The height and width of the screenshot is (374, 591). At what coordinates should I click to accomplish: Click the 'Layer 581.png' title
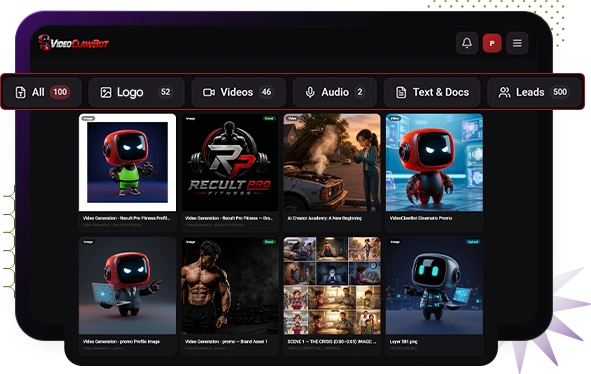(x=403, y=342)
